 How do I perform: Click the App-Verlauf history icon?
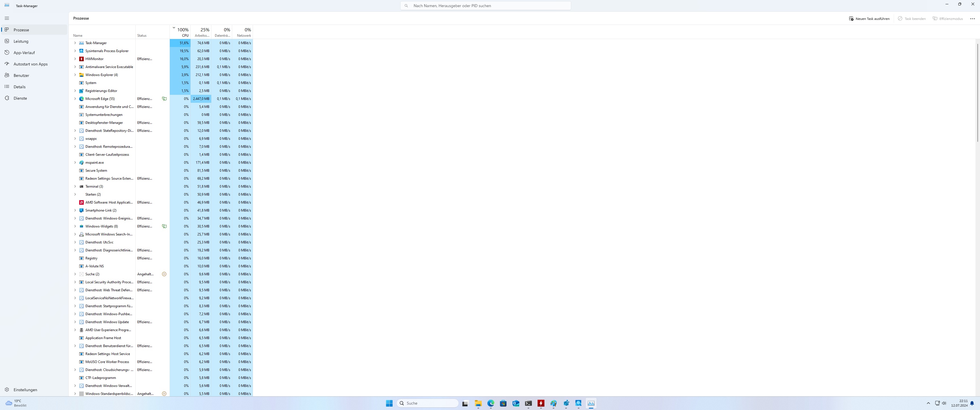7,52
